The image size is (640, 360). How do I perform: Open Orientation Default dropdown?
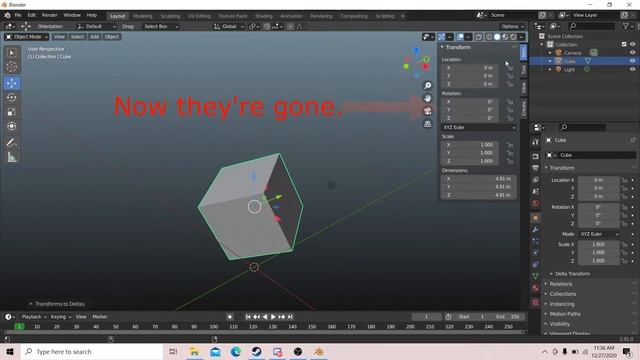point(96,27)
